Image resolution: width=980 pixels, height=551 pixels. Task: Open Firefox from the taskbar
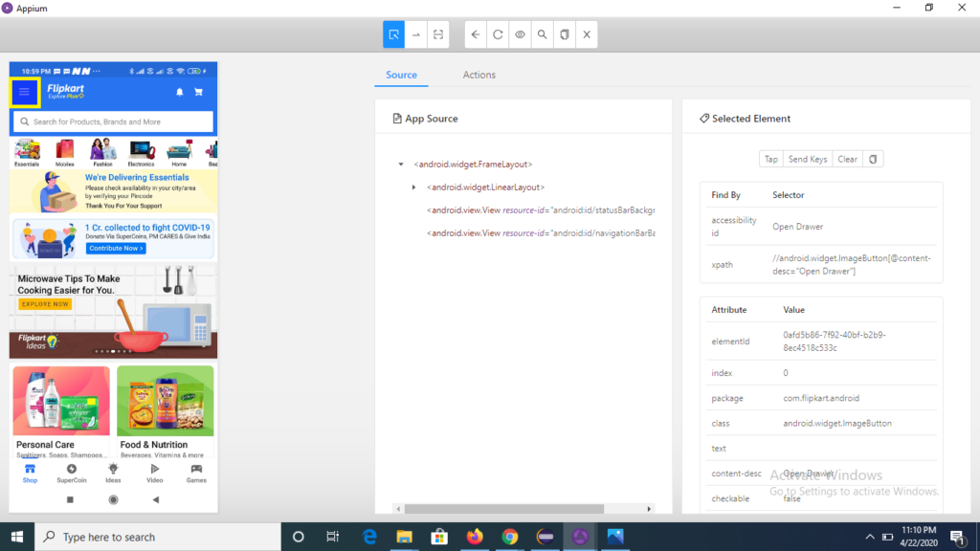pos(475,537)
